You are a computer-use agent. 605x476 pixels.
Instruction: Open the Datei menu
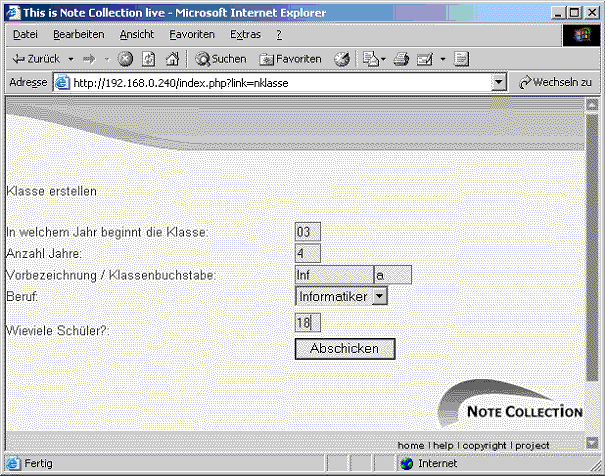point(25,35)
